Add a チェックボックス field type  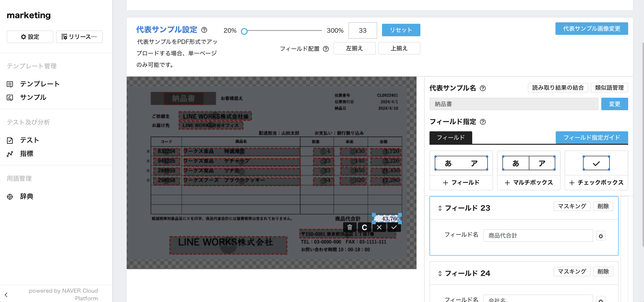(596, 182)
